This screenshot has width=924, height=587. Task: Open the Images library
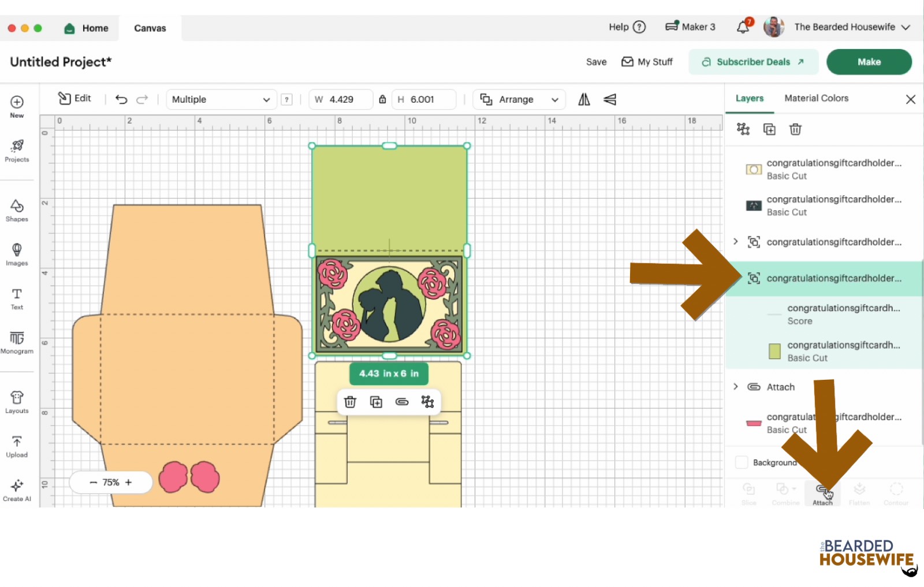coord(17,254)
